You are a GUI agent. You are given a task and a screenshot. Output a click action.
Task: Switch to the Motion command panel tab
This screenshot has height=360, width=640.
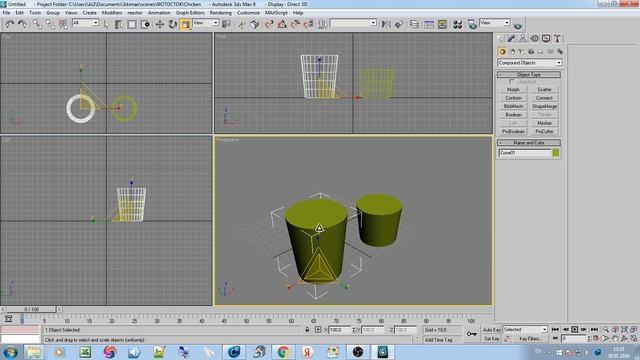click(534, 38)
